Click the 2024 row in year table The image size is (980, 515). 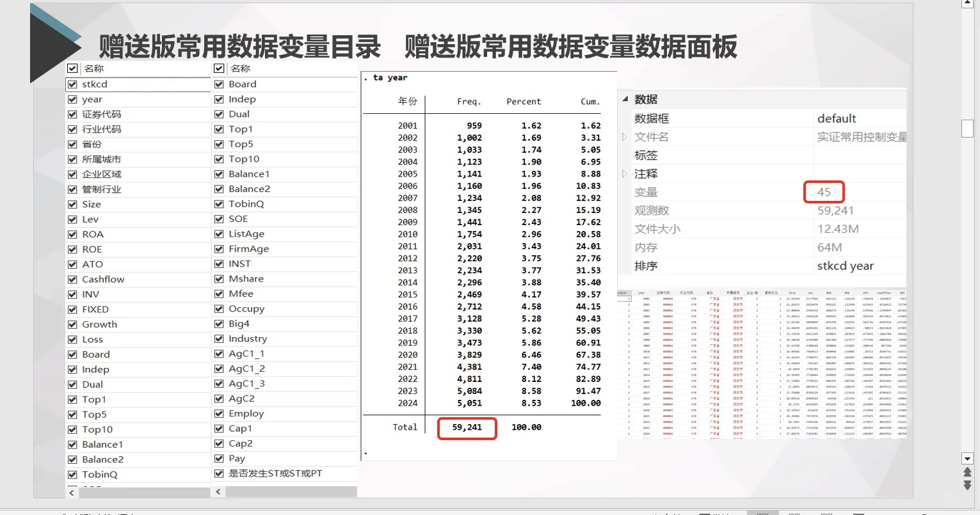coord(499,403)
